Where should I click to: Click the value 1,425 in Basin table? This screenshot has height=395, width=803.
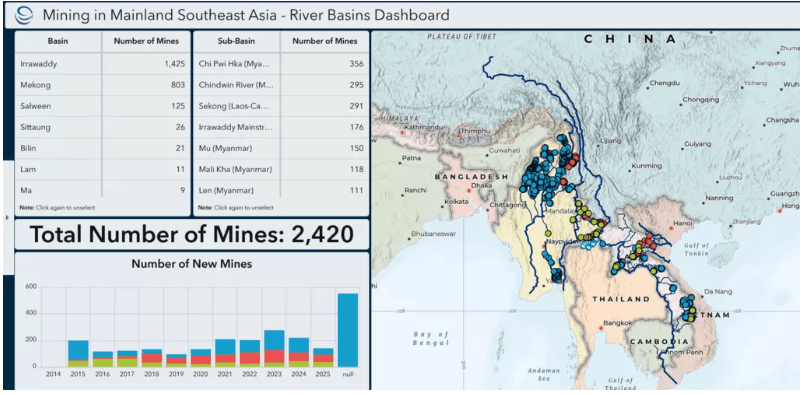pyautogui.click(x=175, y=64)
